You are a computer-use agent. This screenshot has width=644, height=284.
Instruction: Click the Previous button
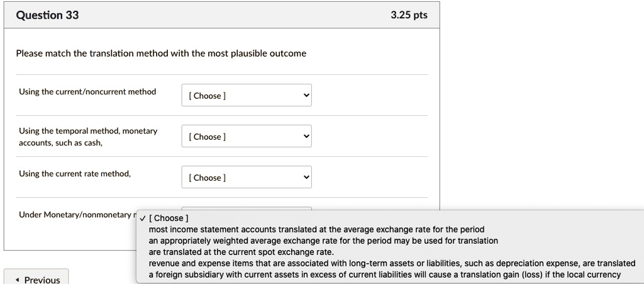[x=36, y=279]
